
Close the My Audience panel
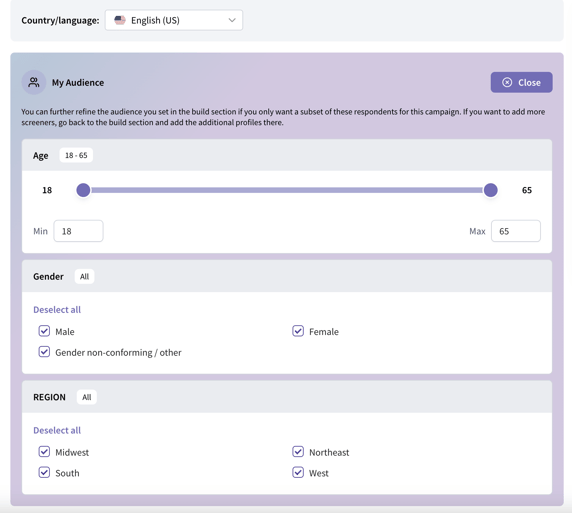coord(521,82)
